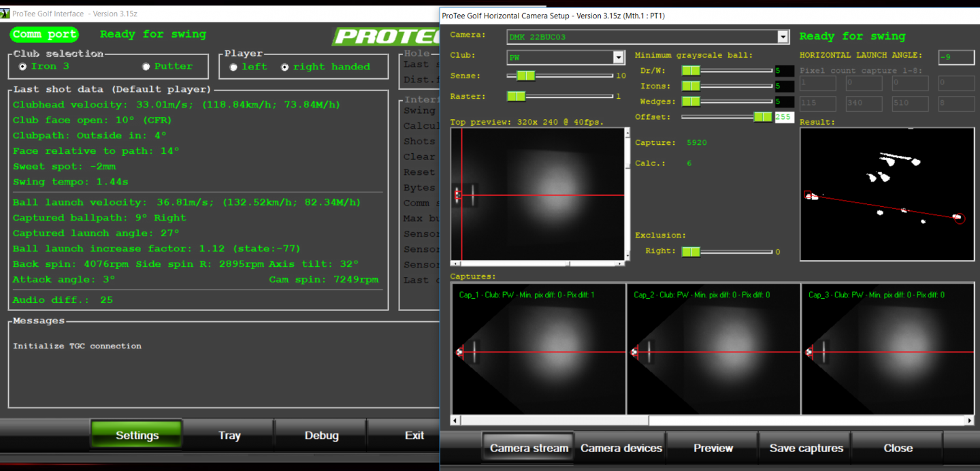This screenshot has height=471, width=980.
Task: Click the Calc. 6 value
Action: (x=689, y=163)
